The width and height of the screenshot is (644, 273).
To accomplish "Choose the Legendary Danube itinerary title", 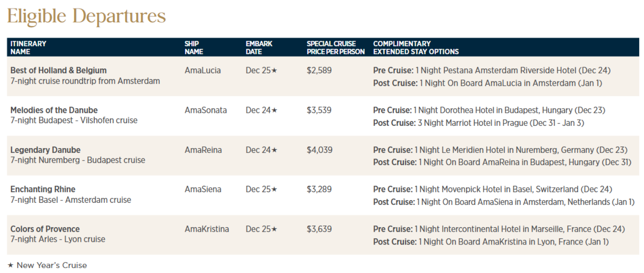I will pyautogui.click(x=45, y=150).
